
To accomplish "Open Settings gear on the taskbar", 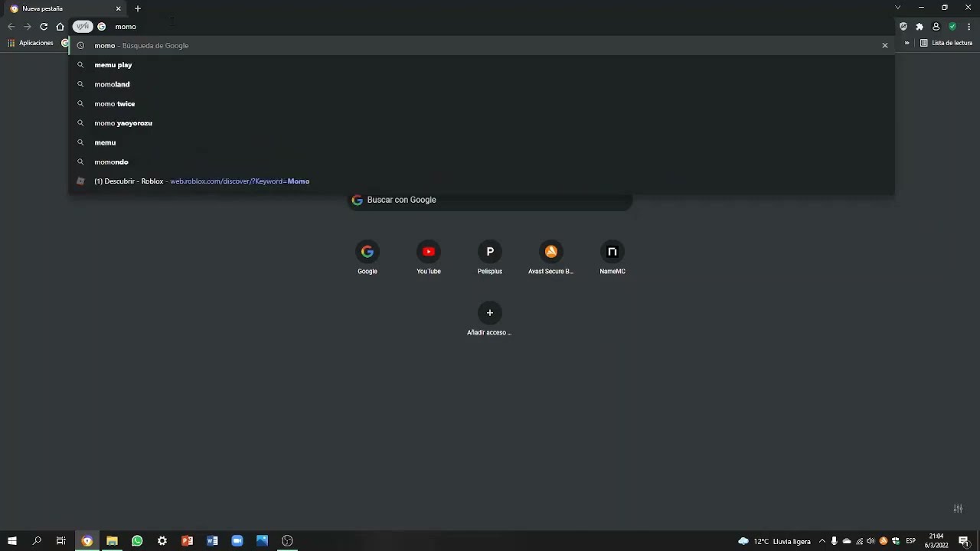I will pos(162,541).
